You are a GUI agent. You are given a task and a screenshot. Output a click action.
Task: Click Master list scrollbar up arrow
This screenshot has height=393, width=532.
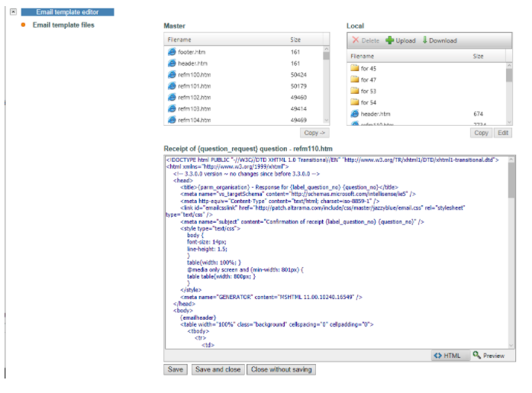(327, 49)
